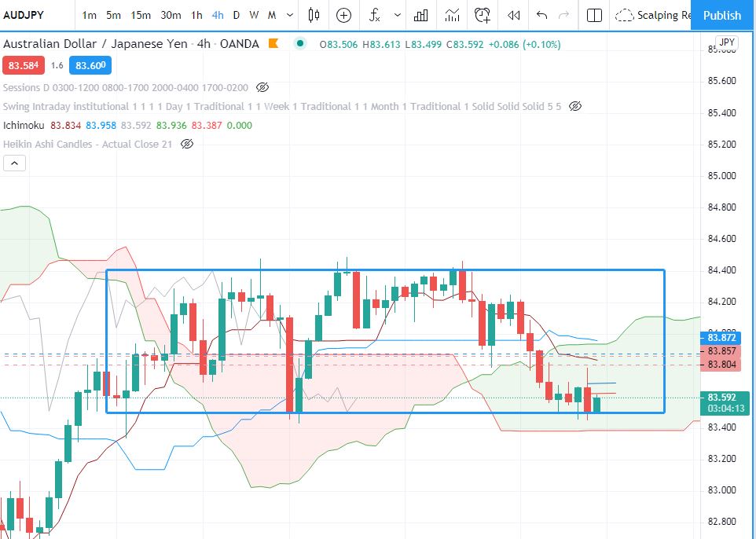This screenshot has height=539, width=756.
Task: Open the financials bar chart icon
Action: pyautogui.click(x=420, y=16)
